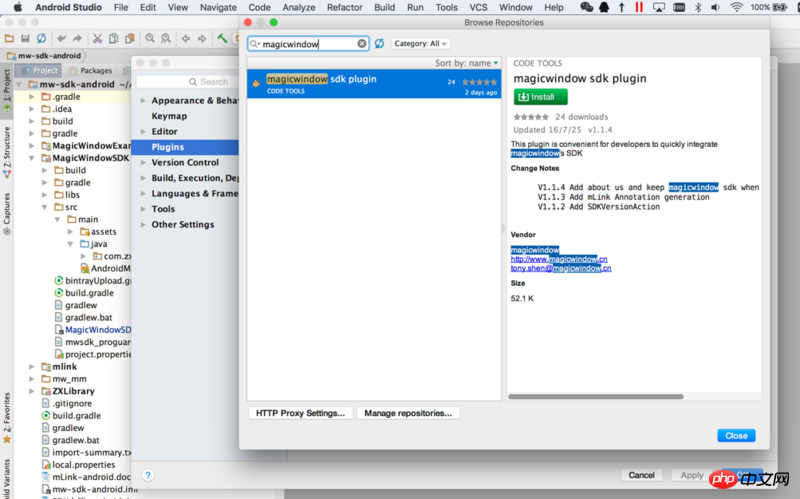The height and width of the screenshot is (499, 800).
Task: Collapse the src folder node
Action: pyautogui.click(x=44, y=207)
